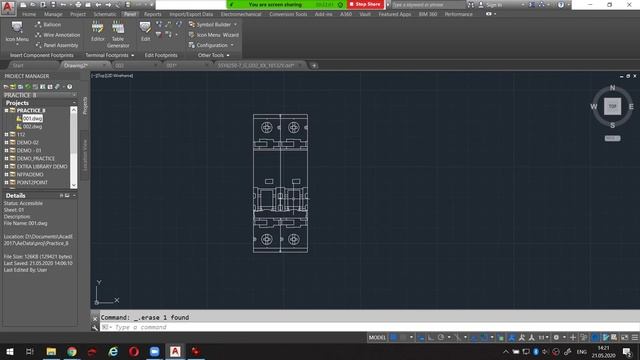Toggle the grid display in status bar
This screenshot has width=640, height=360.
coord(393,338)
